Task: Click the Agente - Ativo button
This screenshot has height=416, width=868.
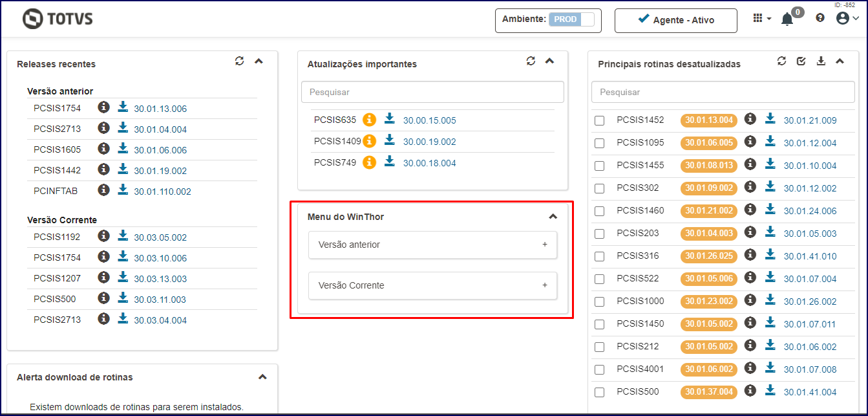Action: coord(675,20)
